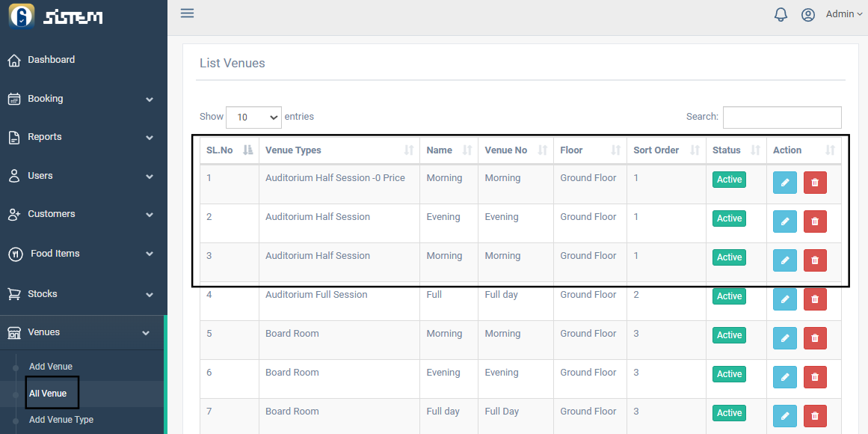Click the Reports document icon
This screenshot has height=434, width=868.
point(14,138)
